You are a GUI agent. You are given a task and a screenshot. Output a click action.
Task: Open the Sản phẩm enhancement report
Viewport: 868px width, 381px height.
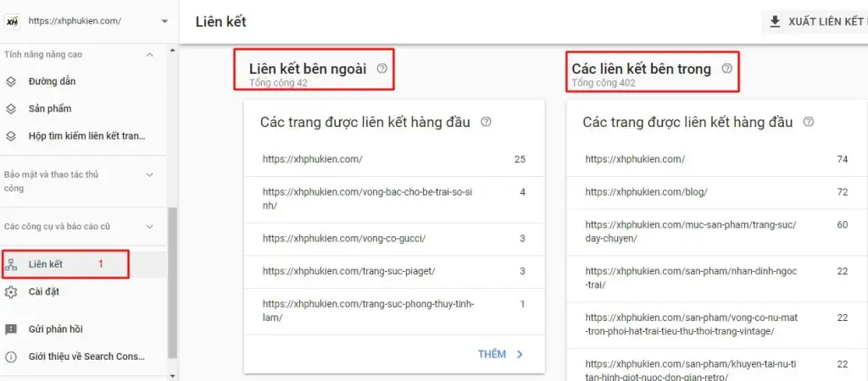pyautogui.click(x=49, y=109)
